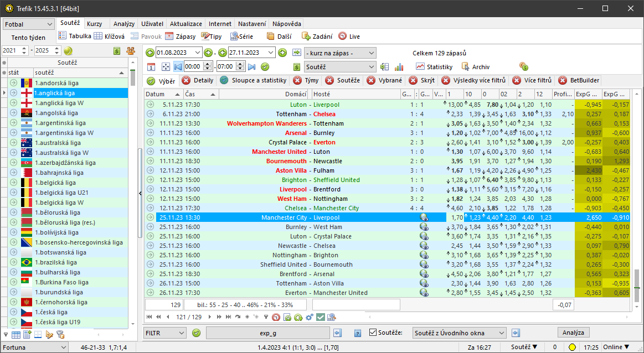Click the Tento týden button
The image size is (644, 353).
tap(28, 38)
